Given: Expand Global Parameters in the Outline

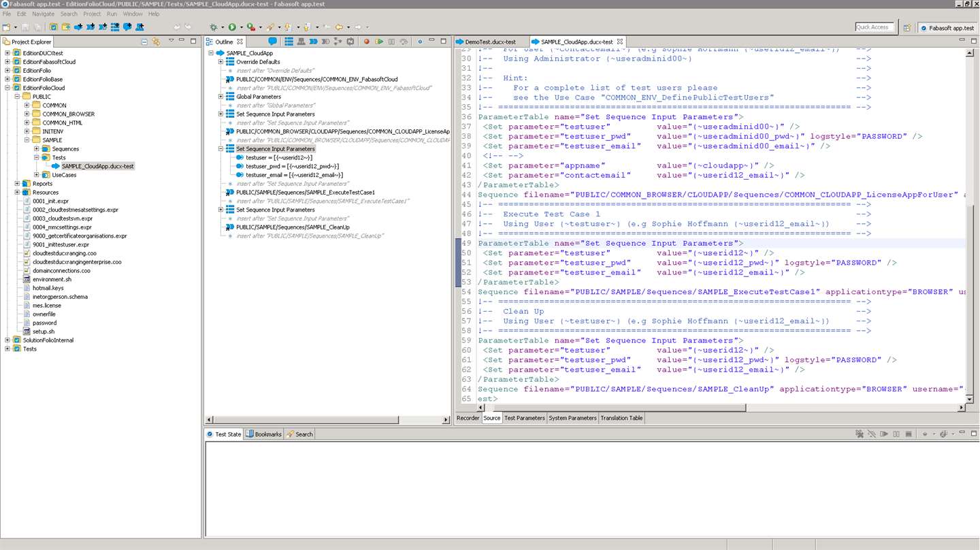Looking at the screenshot, I should coord(221,97).
